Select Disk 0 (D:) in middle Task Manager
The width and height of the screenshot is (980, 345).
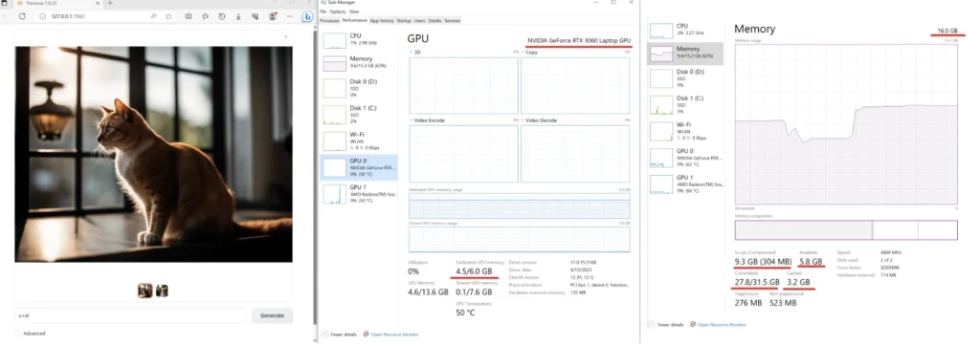click(359, 88)
